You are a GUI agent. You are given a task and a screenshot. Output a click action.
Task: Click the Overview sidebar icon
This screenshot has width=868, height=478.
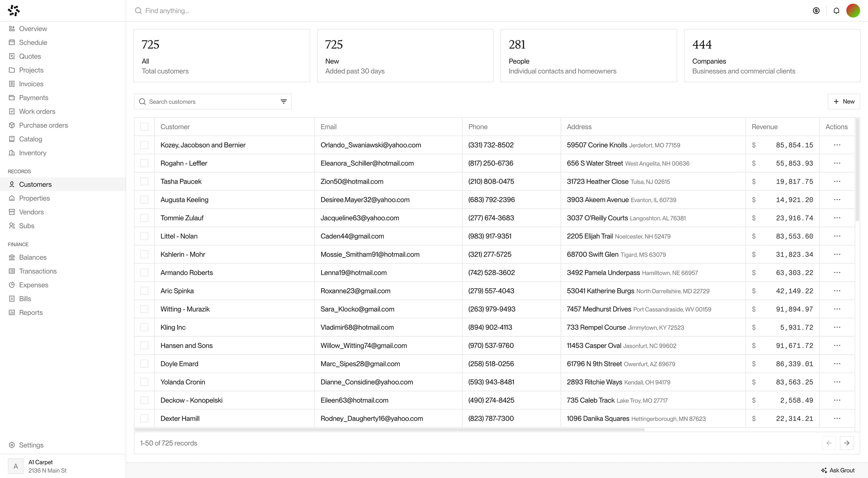click(x=12, y=29)
